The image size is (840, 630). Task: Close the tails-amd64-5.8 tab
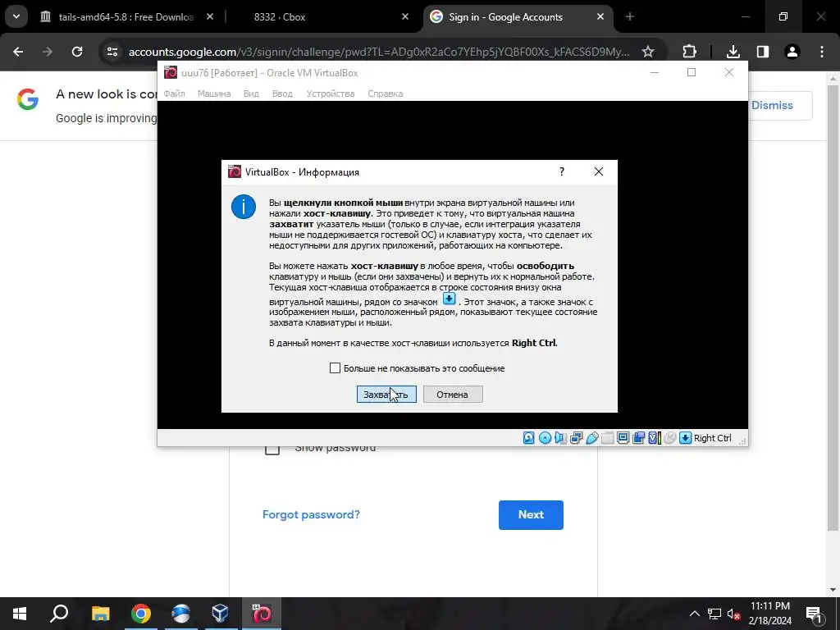pos(210,16)
